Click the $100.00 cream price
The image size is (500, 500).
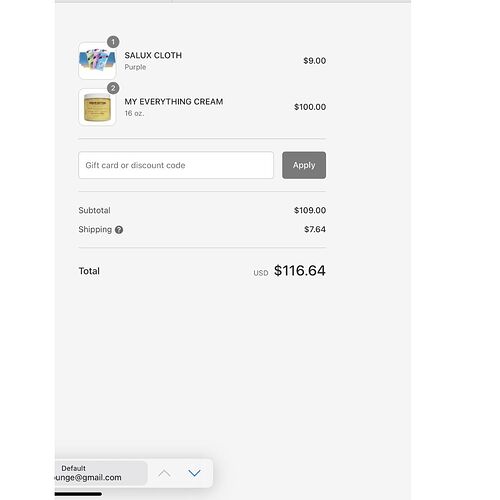[310, 107]
